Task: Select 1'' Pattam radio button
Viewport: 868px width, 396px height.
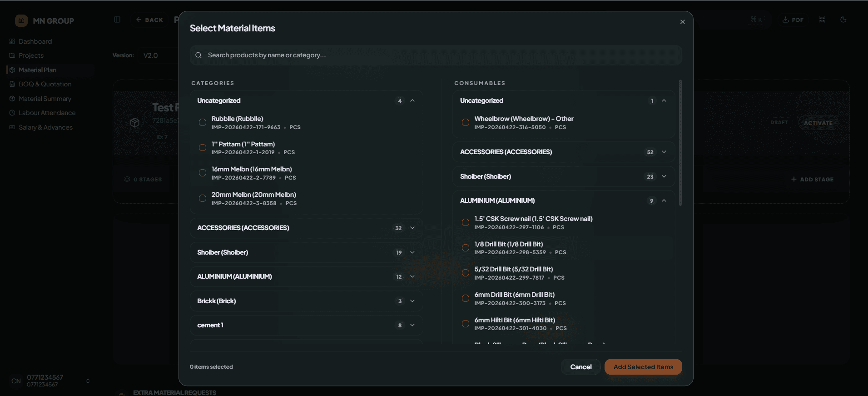Action: pyautogui.click(x=203, y=147)
